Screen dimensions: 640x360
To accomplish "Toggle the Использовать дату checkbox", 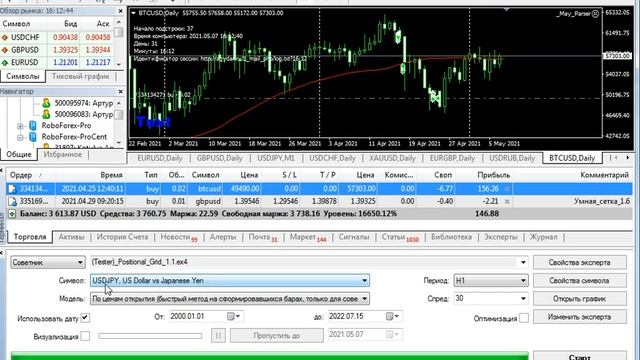I will coord(85,318).
